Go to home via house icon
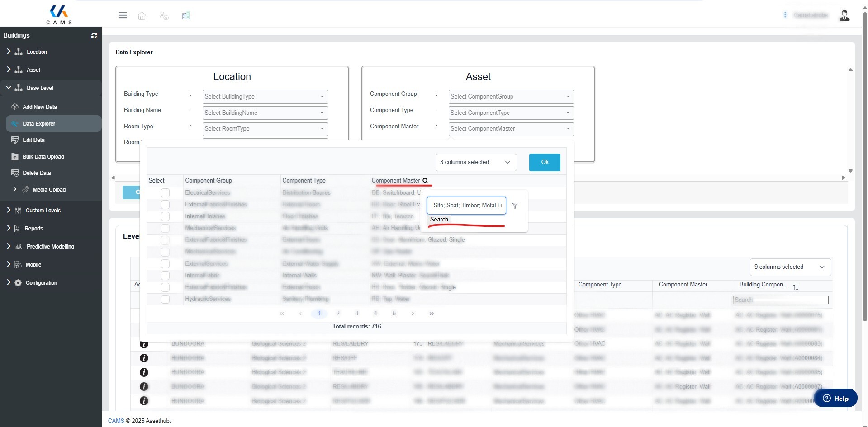 (142, 16)
